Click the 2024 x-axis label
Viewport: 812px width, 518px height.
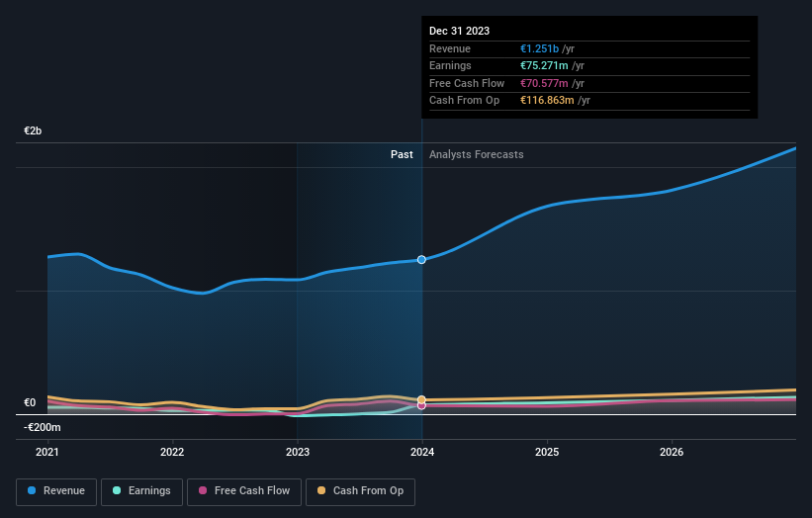point(422,452)
